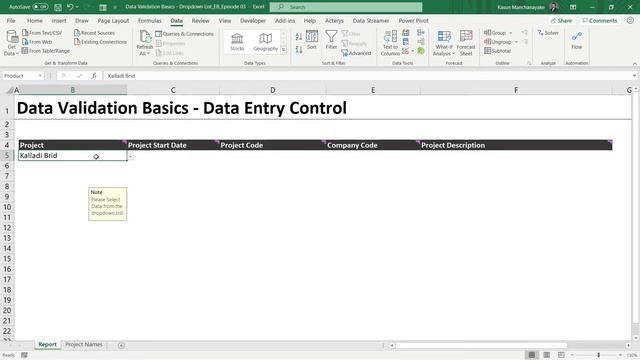The image size is (640, 360).
Task: Click the Flow automation icon
Action: pyautogui.click(x=577, y=40)
